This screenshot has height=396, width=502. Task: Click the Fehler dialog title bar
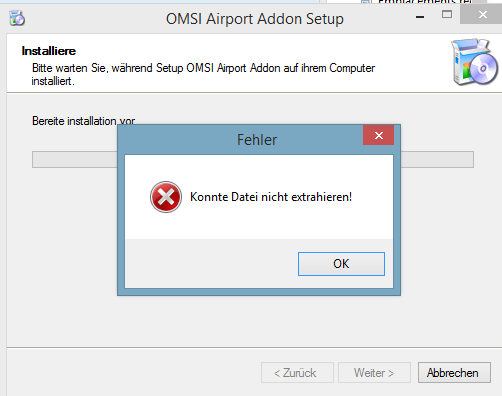[240, 139]
